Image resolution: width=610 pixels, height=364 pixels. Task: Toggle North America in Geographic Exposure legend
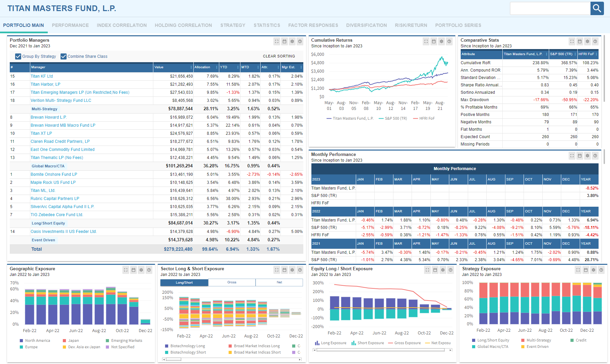tap(35, 340)
